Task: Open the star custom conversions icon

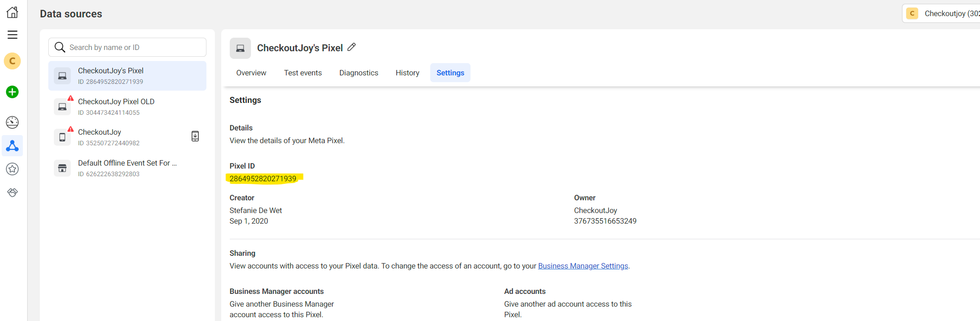Action: (12, 169)
